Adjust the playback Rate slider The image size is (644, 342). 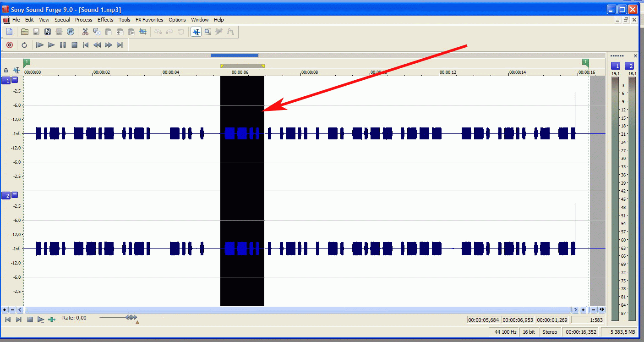click(131, 317)
